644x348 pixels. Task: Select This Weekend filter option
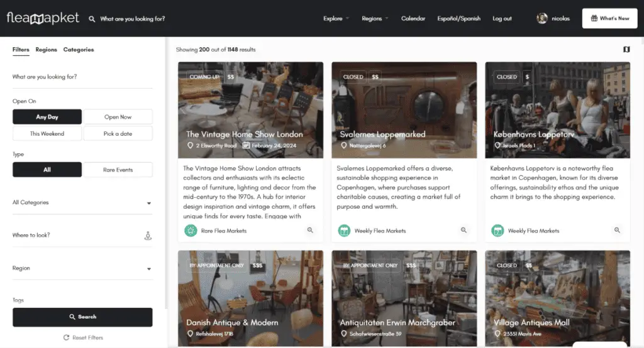47,133
